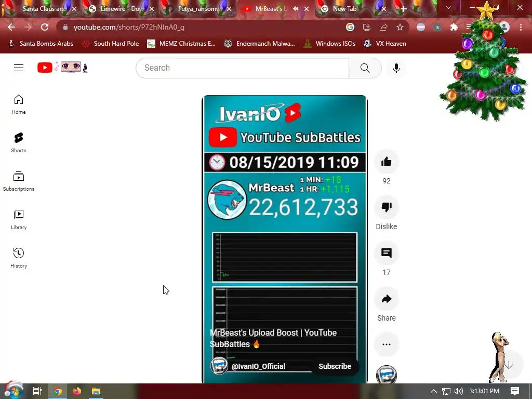Go to next short with down arrow

coord(509,365)
